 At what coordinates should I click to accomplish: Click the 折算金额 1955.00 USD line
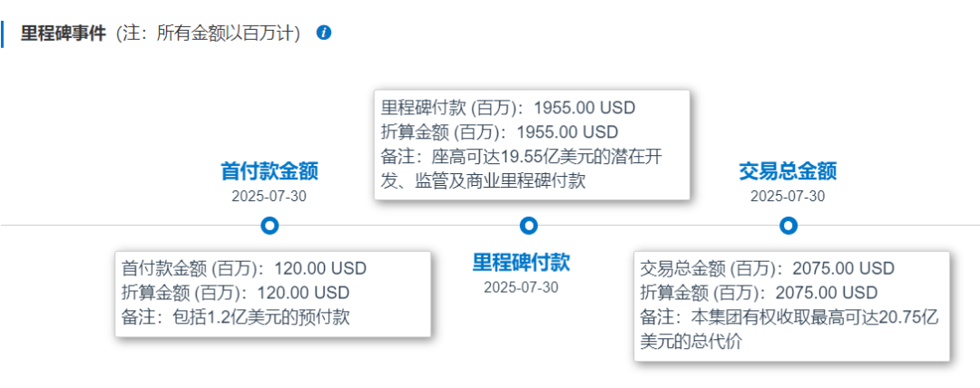pyautogui.click(x=499, y=131)
